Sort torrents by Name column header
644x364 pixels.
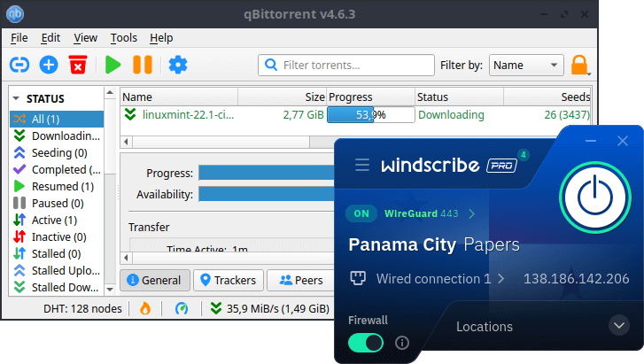click(x=179, y=97)
